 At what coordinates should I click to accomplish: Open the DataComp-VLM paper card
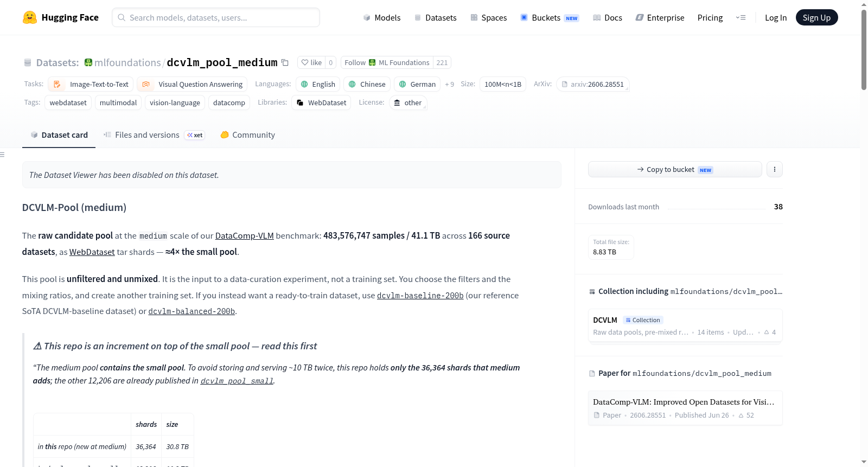click(x=685, y=408)
